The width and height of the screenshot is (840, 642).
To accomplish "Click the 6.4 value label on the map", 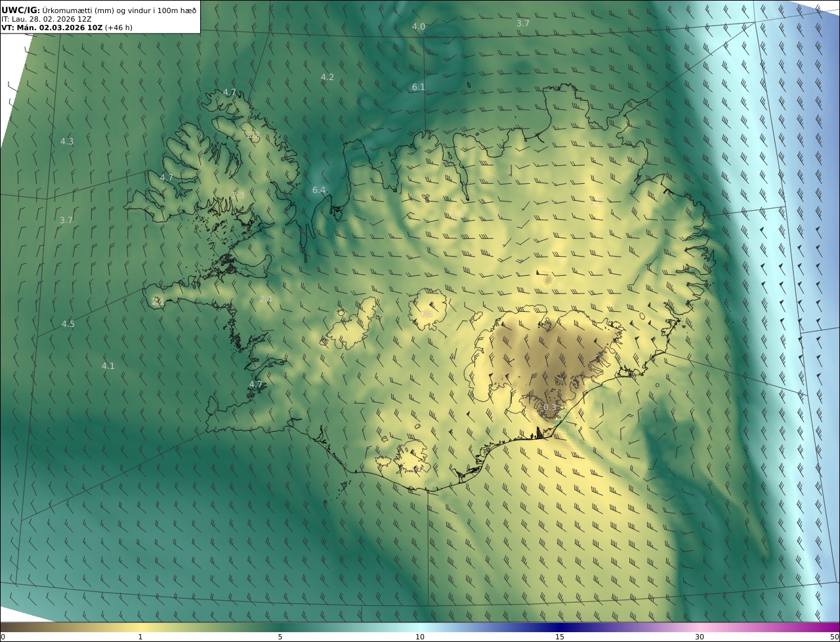I will (319, 190).
